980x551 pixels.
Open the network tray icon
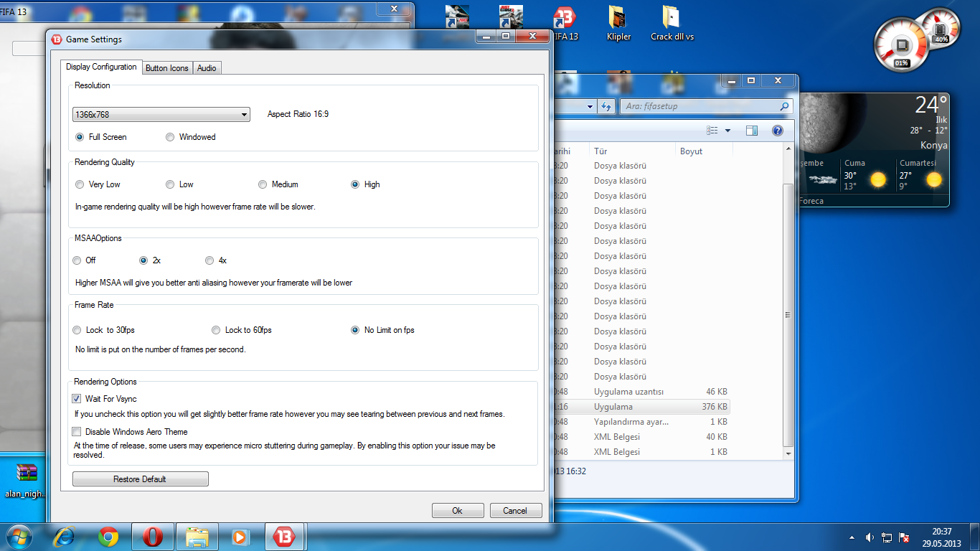click(x=887, y=537)
